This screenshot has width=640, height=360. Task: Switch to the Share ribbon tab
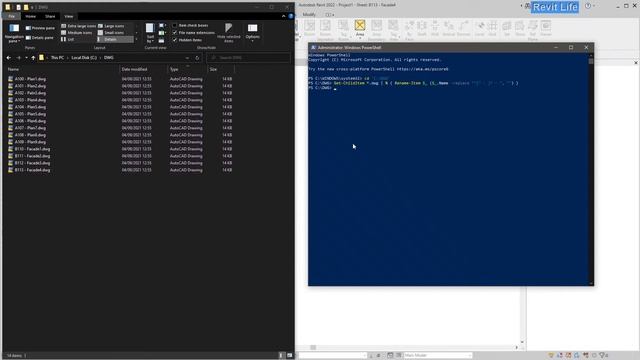point(50,16)
